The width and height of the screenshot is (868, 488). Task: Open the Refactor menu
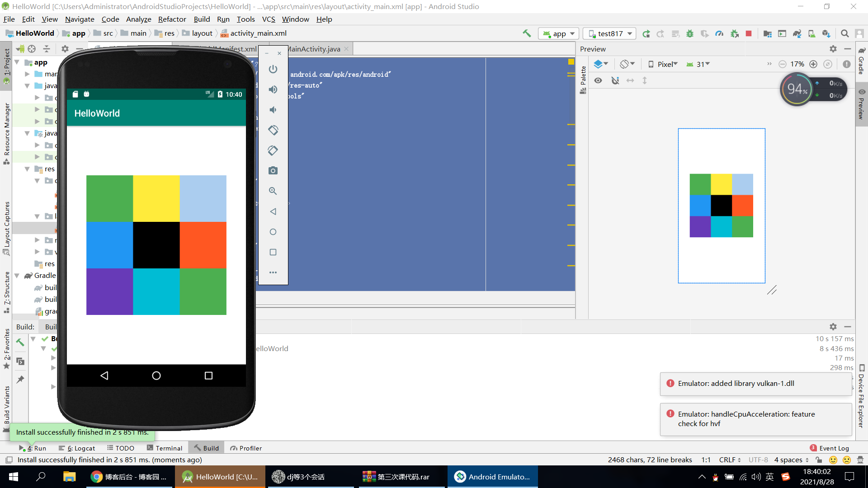tap(172, 19)
